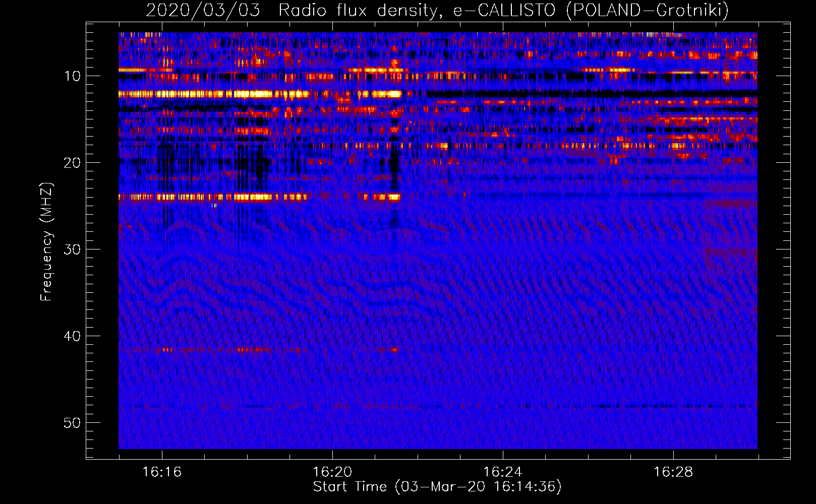The image size is (816, 504).
Task: Click the 2020/03/03 date in title
Action: [x=203, y=10]
